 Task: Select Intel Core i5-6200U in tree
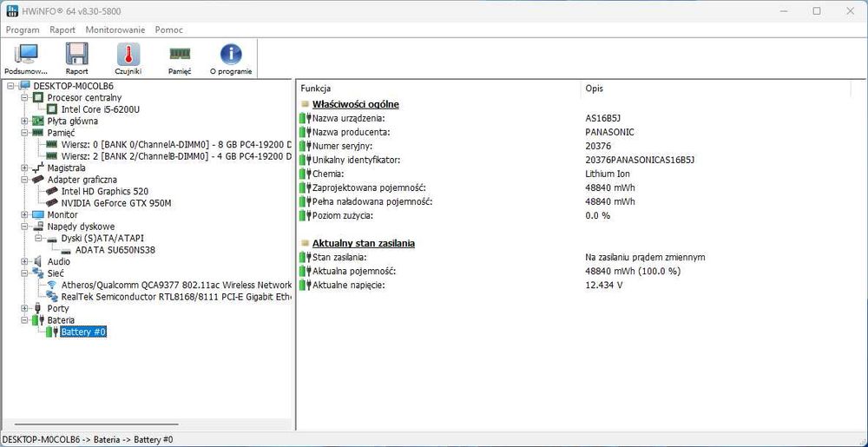100,109
